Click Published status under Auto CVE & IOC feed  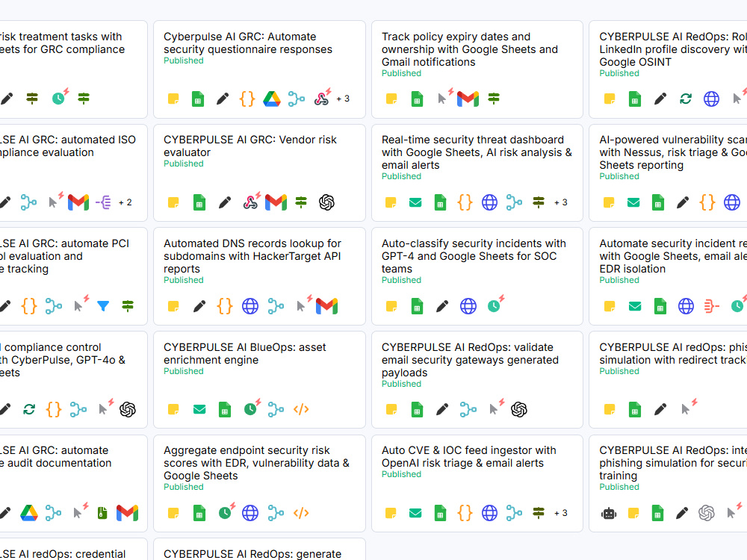tap(401, 474)
